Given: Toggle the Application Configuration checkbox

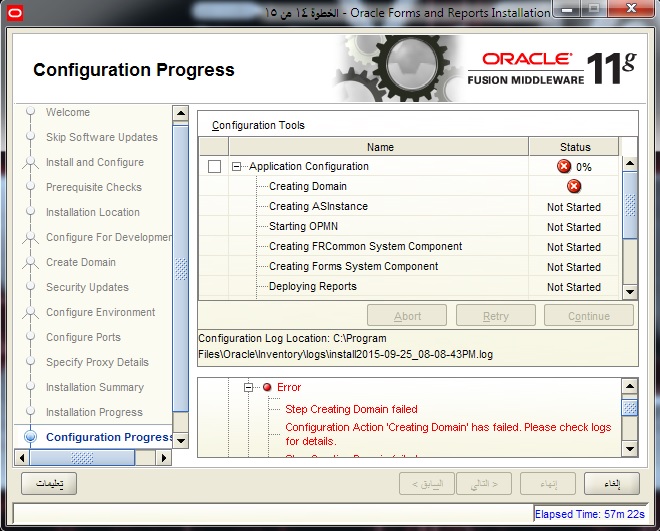Looking at the screenshot, I should 214,167.
